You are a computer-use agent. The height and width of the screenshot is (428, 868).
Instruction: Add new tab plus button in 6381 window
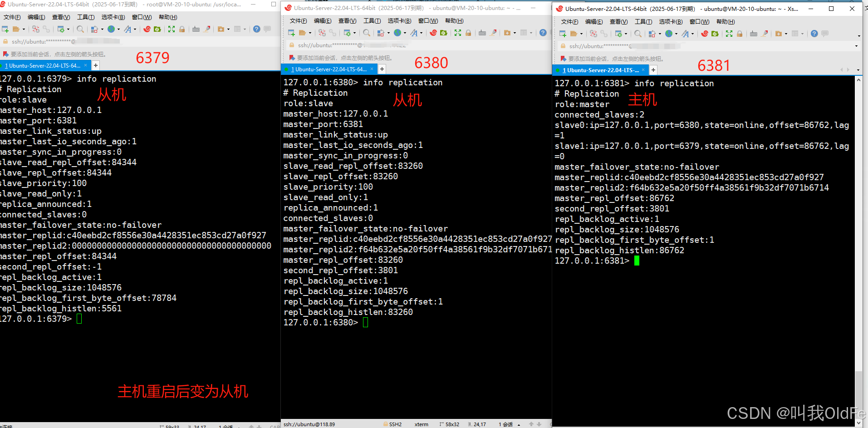pyautogui.click(x=653, y=70)
